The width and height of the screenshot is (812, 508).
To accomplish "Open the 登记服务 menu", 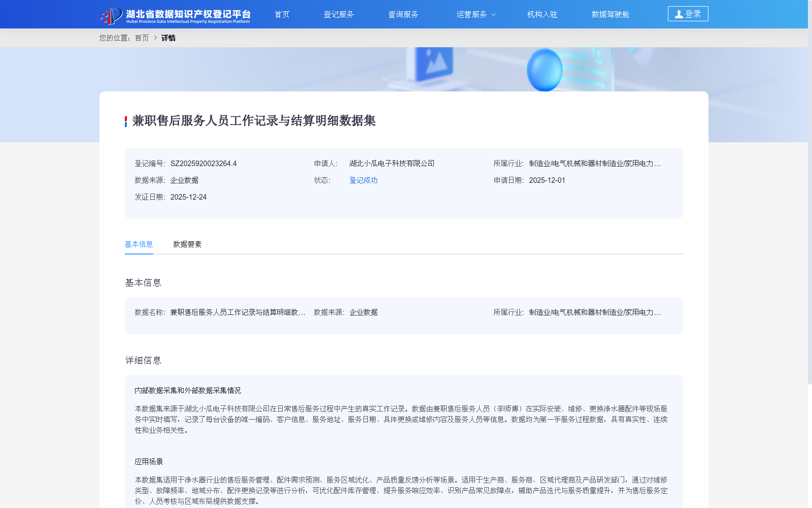I will pos(339,14).
